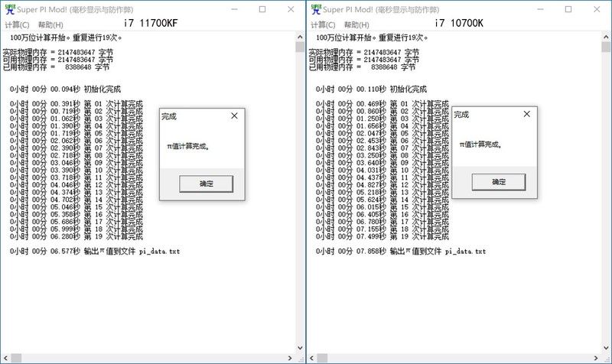Viewport: 612px width, 364px height.
Task: Select the '06.280秒 第 19' result line
Action: tap(76, 236)
